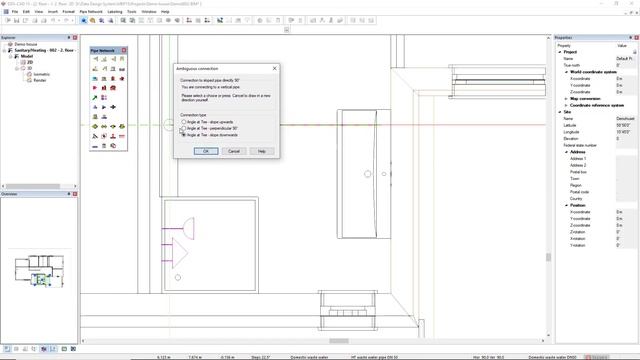Image resolution: width=640 pixels, height=360 pixels.
Task: Click the small toolbar options icon below main toolbar
Action: tap(287, 29)
